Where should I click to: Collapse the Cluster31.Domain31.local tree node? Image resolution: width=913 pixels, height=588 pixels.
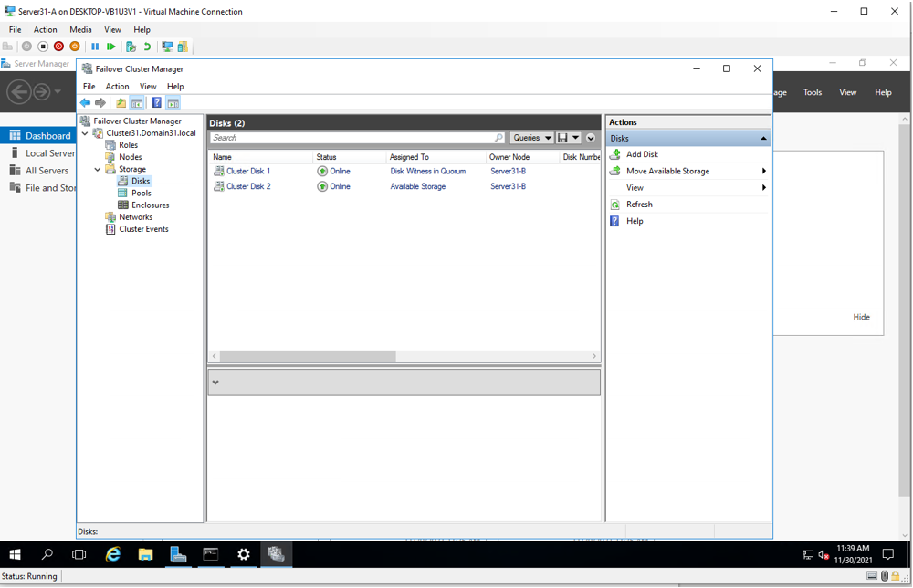point(85,133)
